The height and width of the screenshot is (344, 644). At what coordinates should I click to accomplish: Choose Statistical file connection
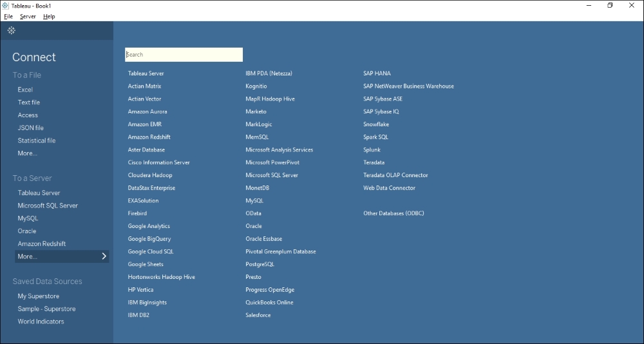click(37, 140)
